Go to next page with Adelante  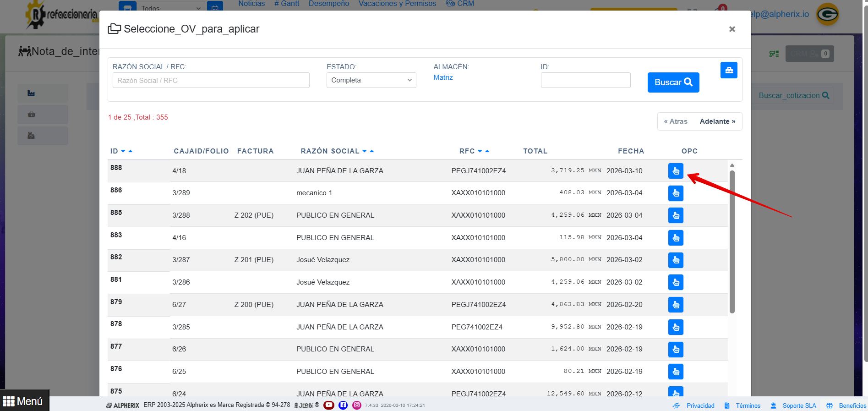[717, 121]
